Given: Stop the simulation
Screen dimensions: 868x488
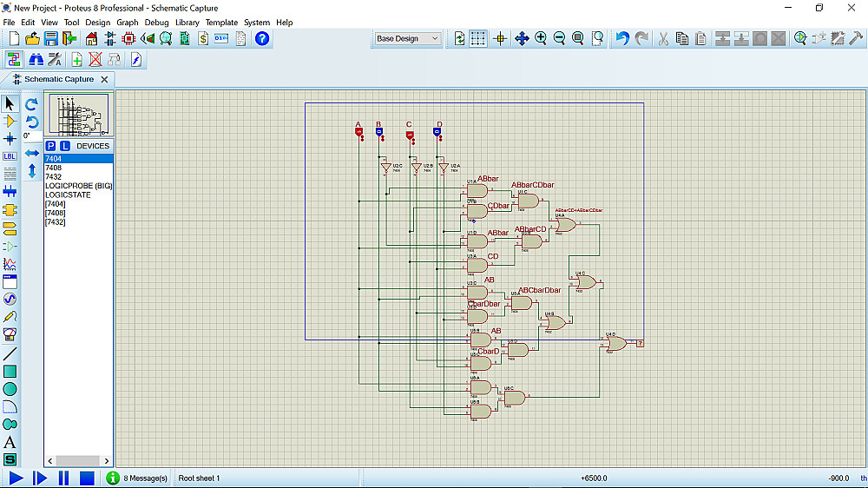Looking at the screenshot, I should [x=87, y=478].
